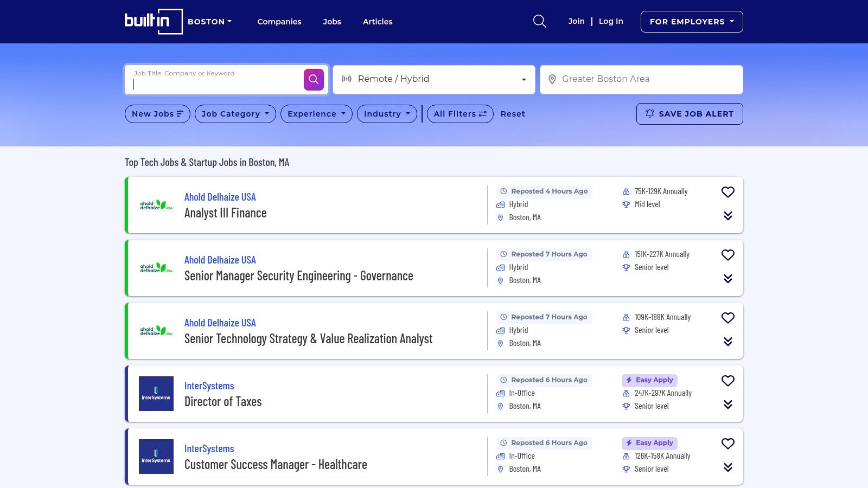Expand Senior Technology Strategy & Value Realization Analyst
This screenshot has height=488, width=868.
click(x=728, y=342)
